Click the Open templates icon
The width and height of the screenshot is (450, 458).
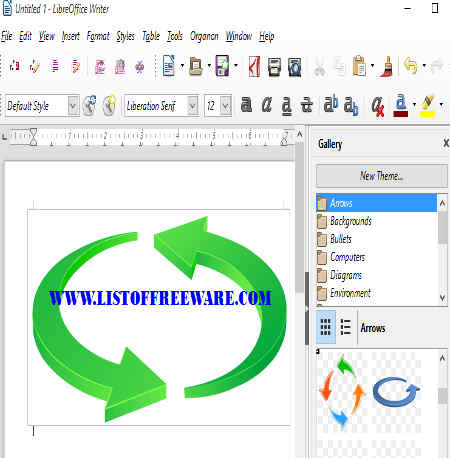click(x=196, y=66)
